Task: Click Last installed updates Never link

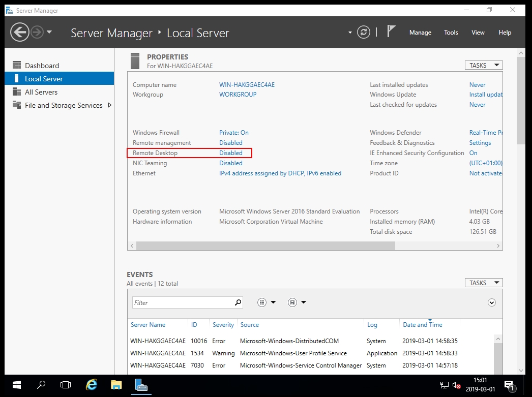Action: (x=477, y=85)
